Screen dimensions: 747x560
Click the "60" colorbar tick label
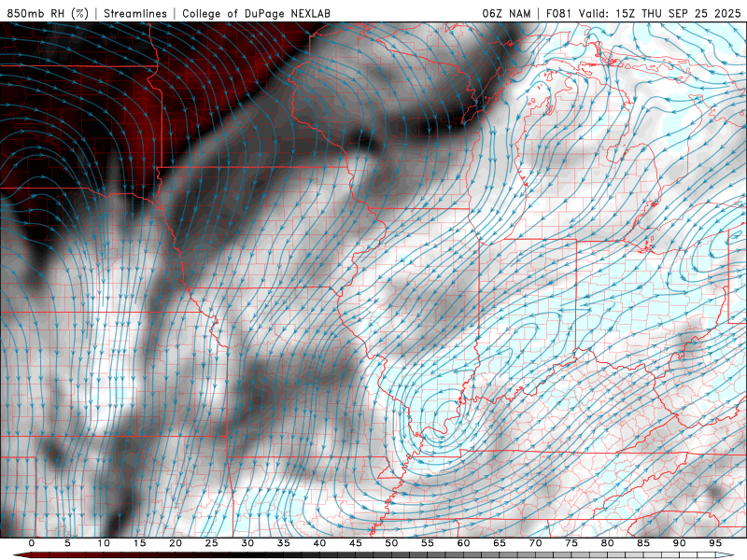click(463, 543)
